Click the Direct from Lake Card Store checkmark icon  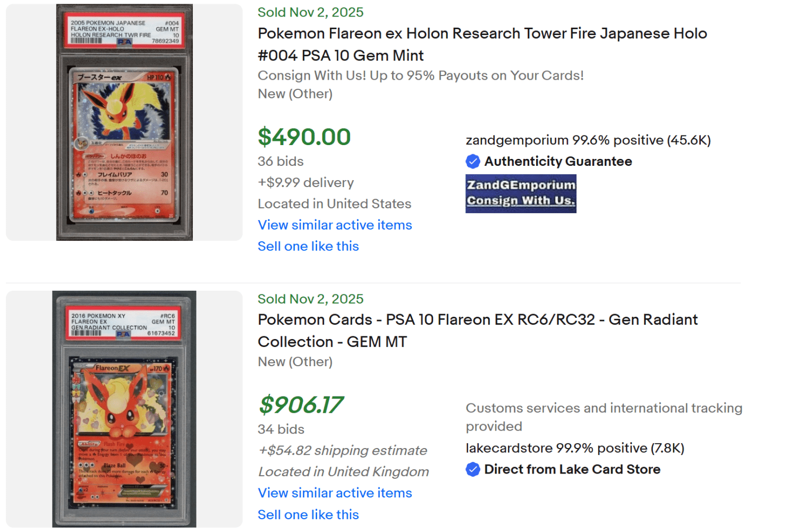point(473,469)
